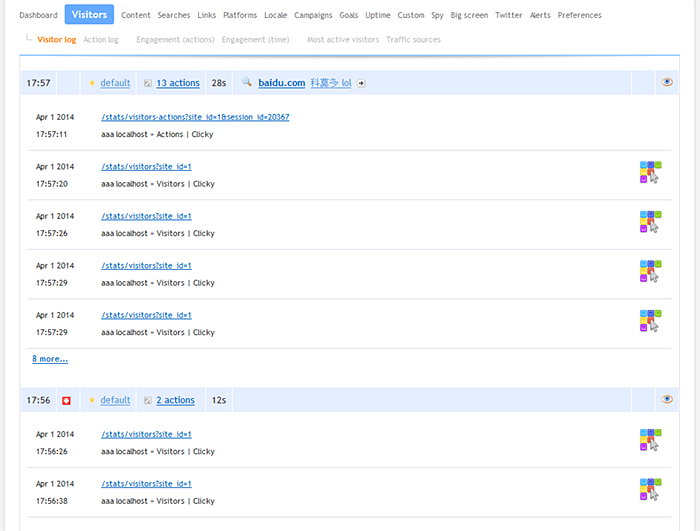This screenshot has width=700, height=531.
Task: Switch to the Content tab
Action: coord(136,15)
